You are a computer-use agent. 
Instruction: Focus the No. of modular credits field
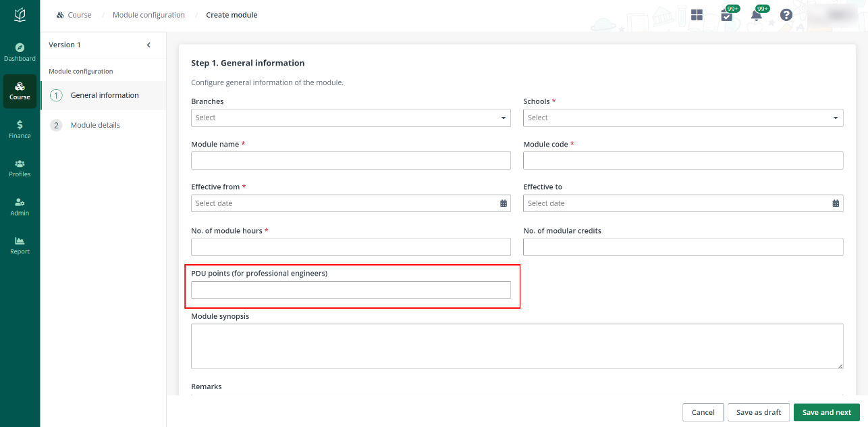click(x=683, y=247)
